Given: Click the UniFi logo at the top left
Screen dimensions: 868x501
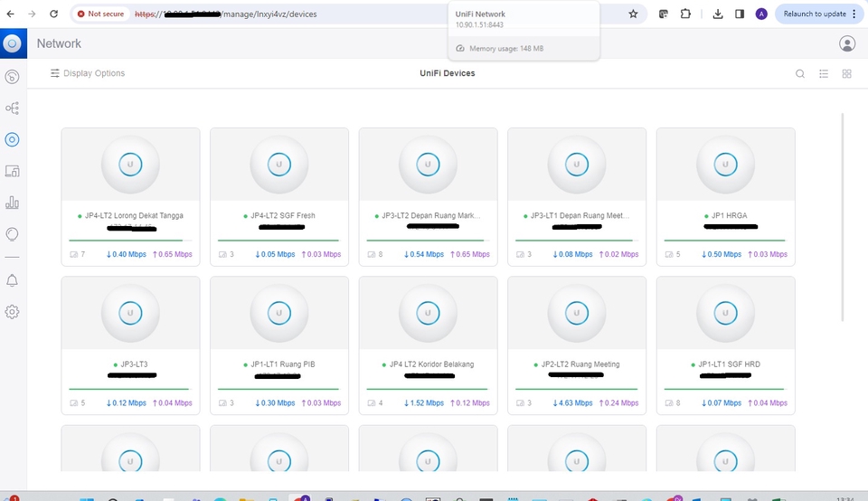Looking at the screenshot, I should tap(14, 43).
